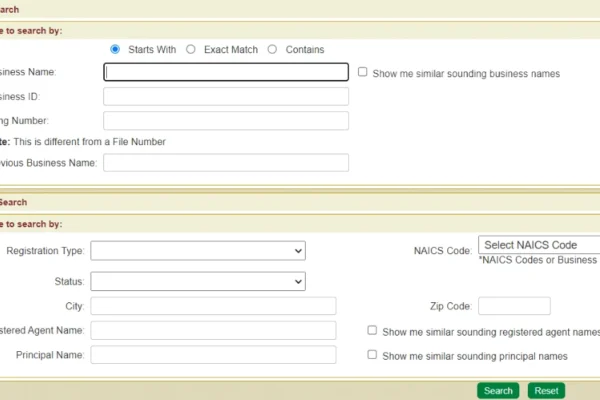Choose the Exact Match search option

point(191,49)
